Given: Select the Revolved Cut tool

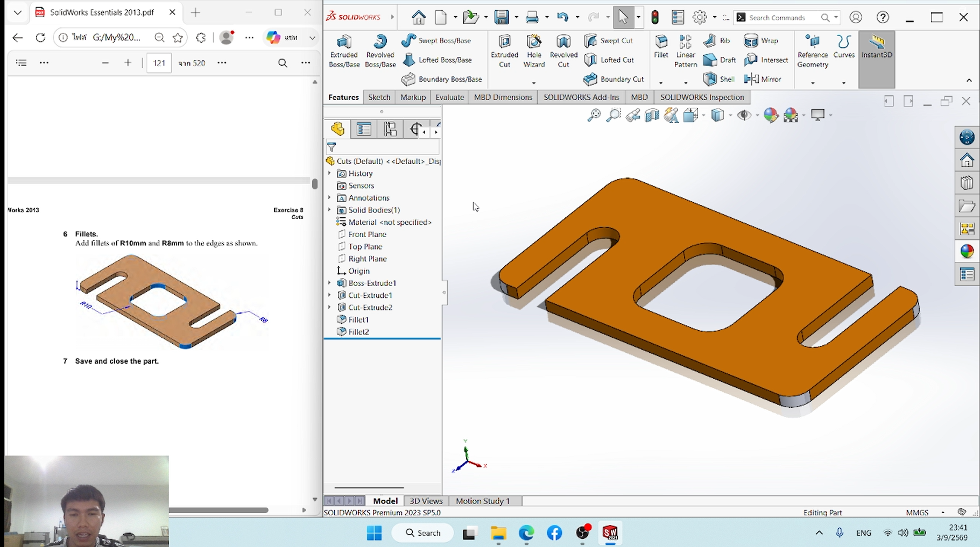Looking at the screenshot, I should (x=563, y=52).
